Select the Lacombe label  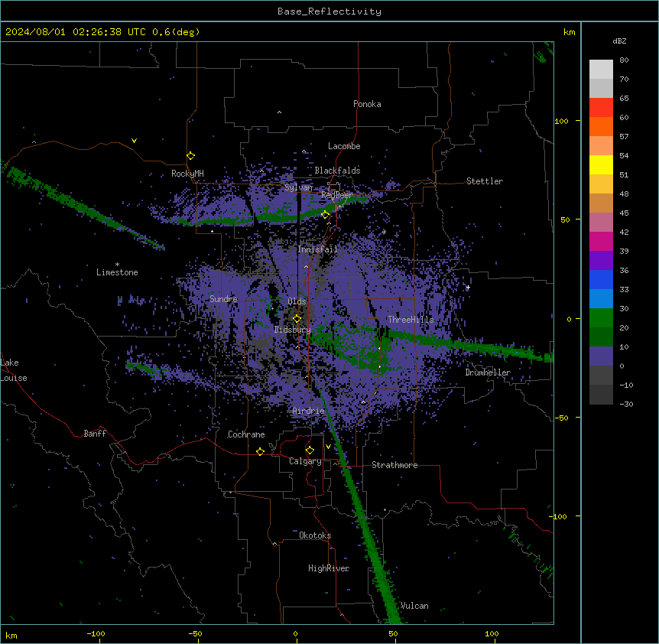coord(344,146)
